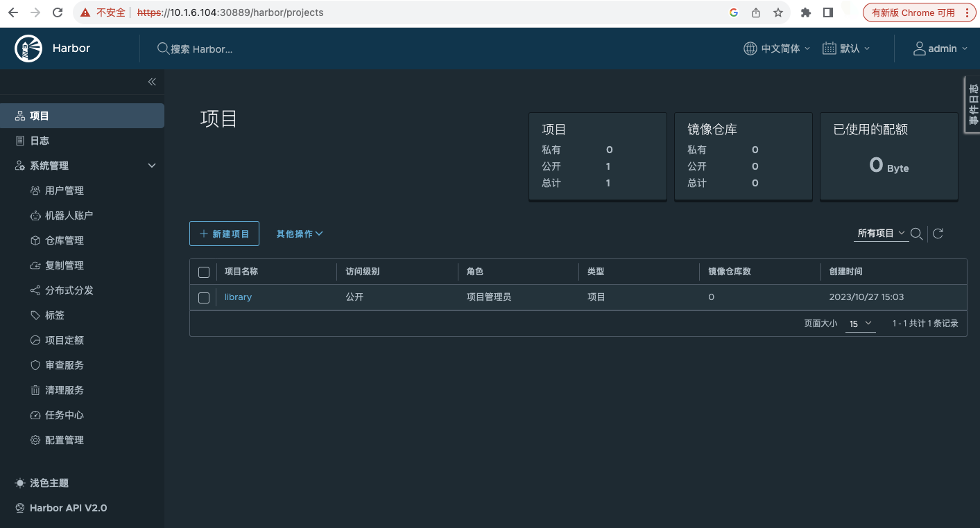Click the 有新版 Chrome 可用 update button

[x=919, y=12]
